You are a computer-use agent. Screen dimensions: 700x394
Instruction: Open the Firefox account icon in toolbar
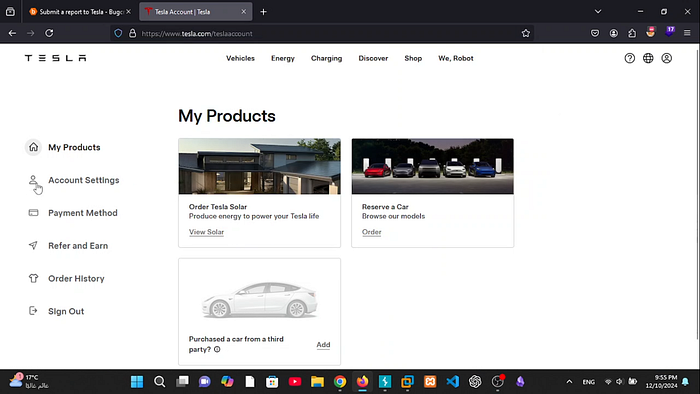[x=614, y=33]
